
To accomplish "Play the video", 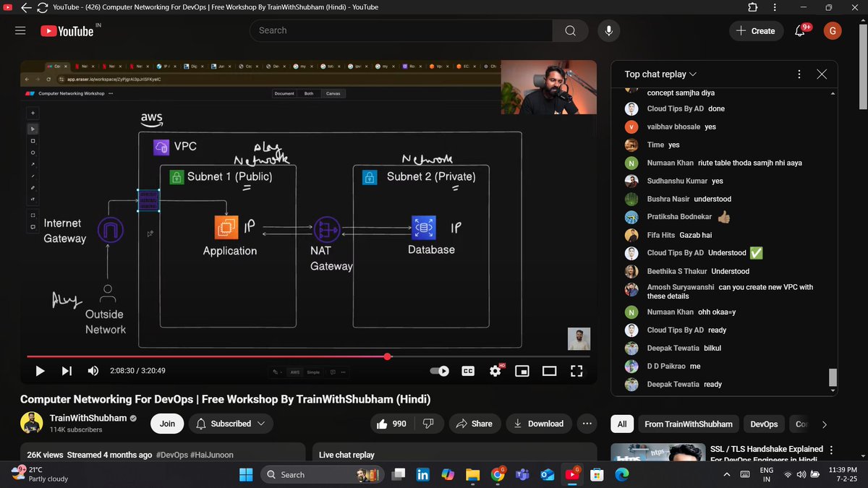I will coord(40,371).
